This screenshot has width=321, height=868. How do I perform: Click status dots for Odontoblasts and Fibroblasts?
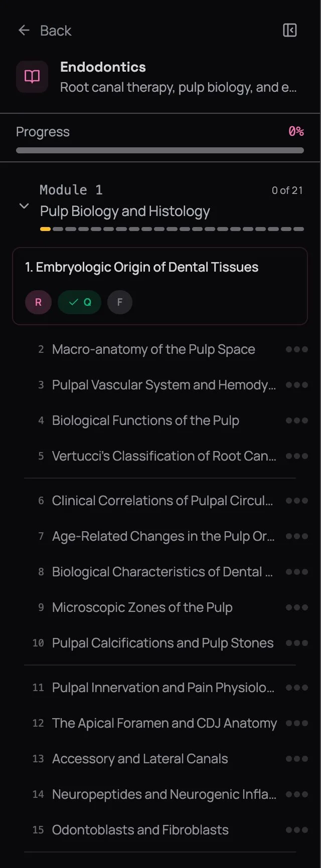[x=296, y=830]
